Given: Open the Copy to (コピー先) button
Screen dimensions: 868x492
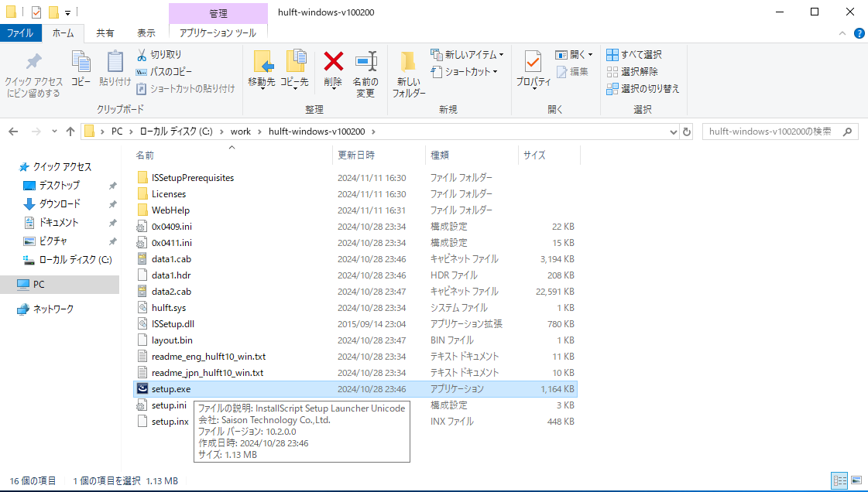Looking at the screenshot, I should 294,70.
